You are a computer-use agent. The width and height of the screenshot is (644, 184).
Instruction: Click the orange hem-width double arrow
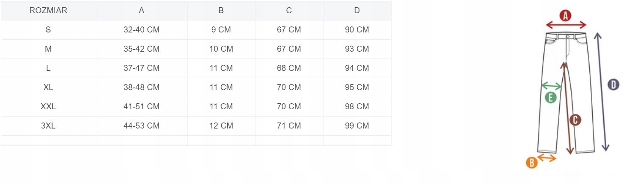(546, 158)
